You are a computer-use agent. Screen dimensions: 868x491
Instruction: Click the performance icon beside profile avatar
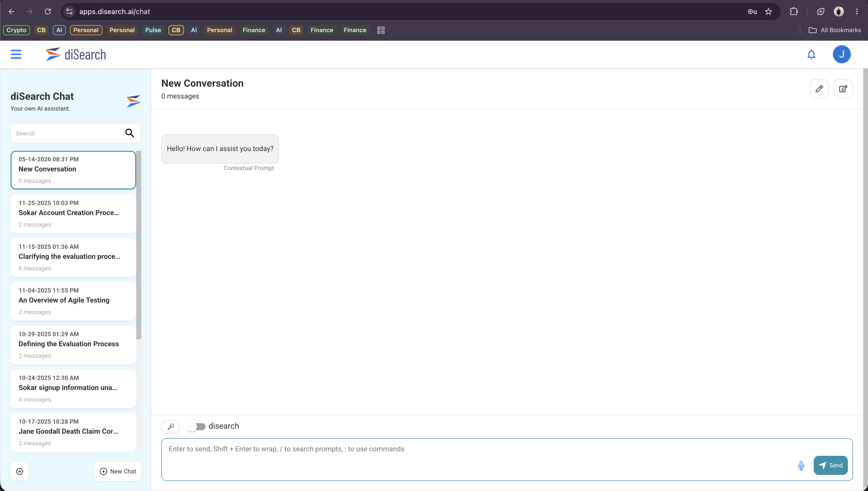coord(821,12)
